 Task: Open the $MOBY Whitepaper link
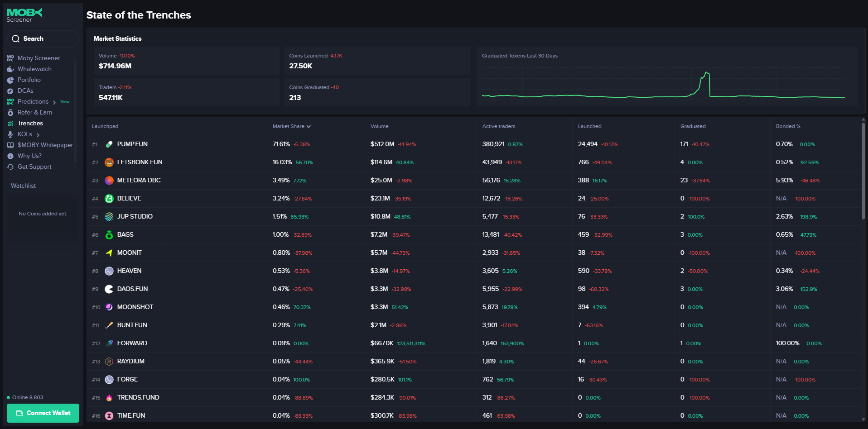pos(45,145)
